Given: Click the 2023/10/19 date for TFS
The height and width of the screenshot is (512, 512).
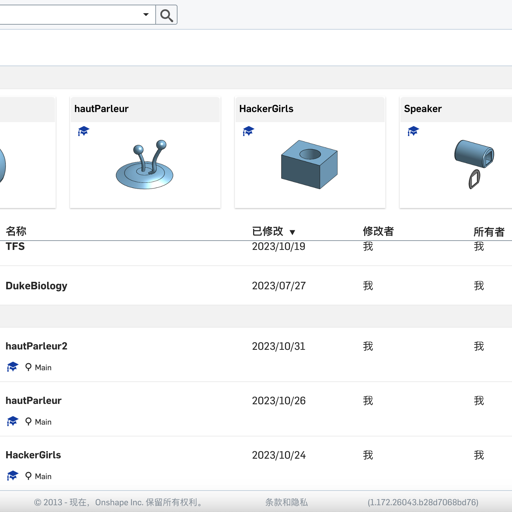Looking at the screenshot, I should tap(278, 246).
